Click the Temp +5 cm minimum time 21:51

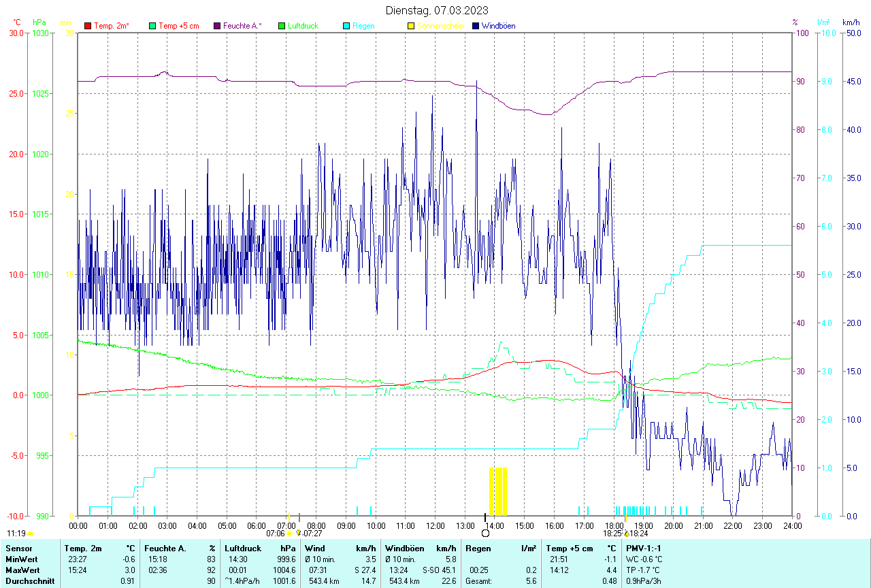[x=559, y=559]
